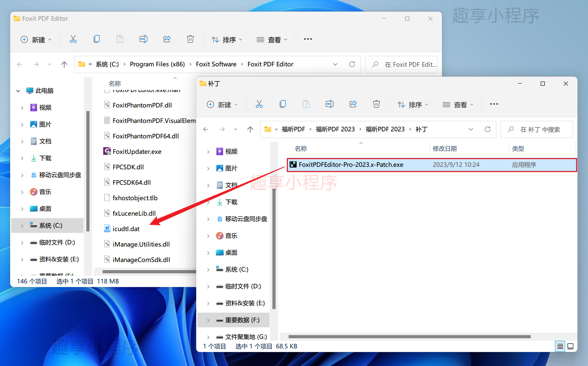Click Foxit Software breadcrumb
Screen dimensions: 588x366
216,64
